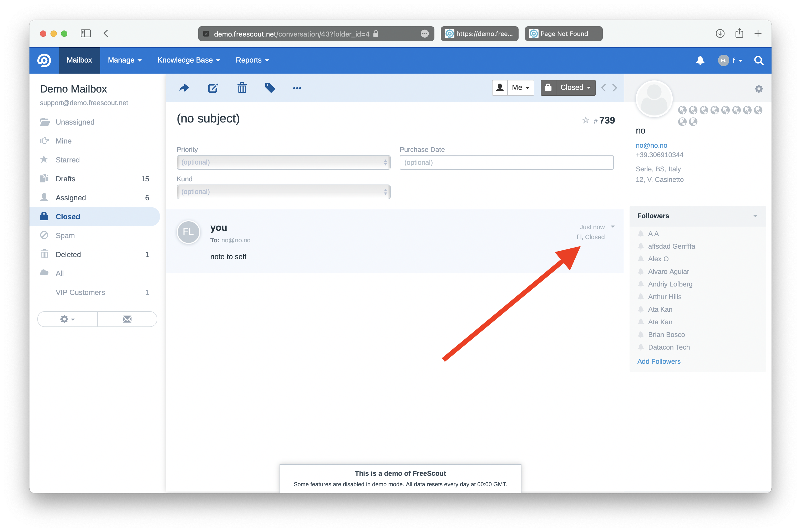Toggle follower bell for Alex O
Screen dimensions: 801x532
pos(641,259)
